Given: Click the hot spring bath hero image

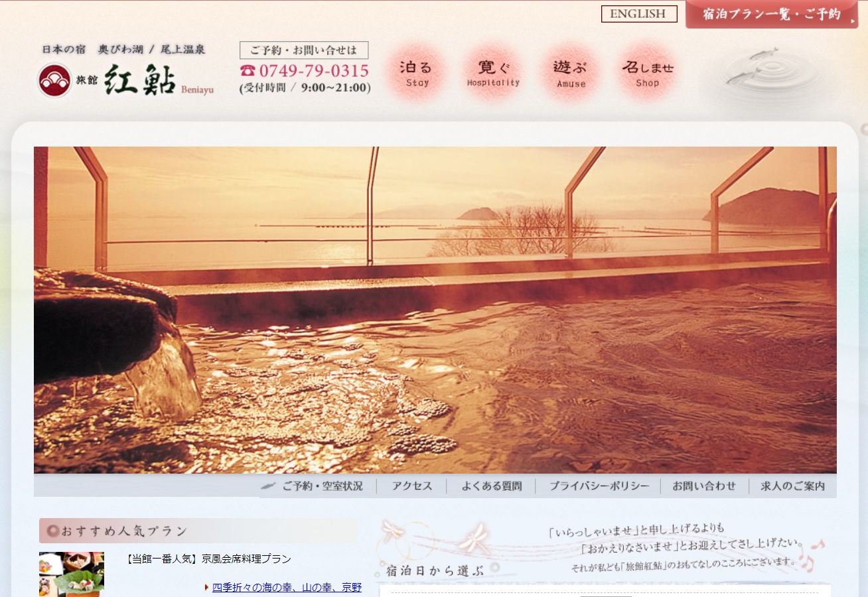Looking at the screenshot, I should pyautogui.click(x=435, y=310).
